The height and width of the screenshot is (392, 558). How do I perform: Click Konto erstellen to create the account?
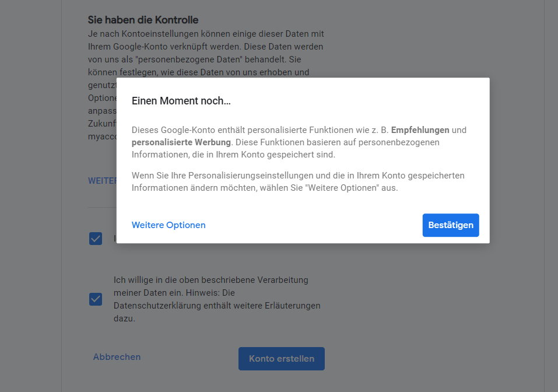click(281, 359)
